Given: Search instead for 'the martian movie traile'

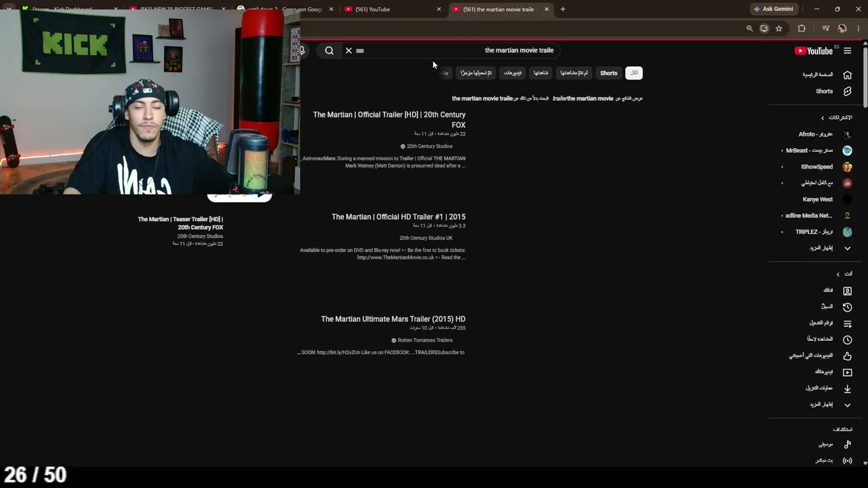Looking at the screenshot, I should (483, 98).
